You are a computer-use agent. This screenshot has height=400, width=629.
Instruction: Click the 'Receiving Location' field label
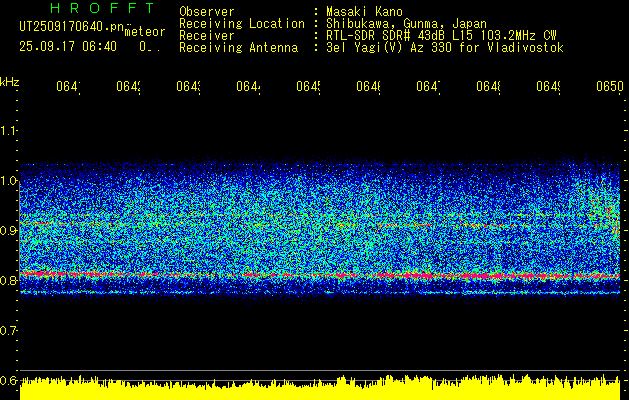click(x=242, y=24)
